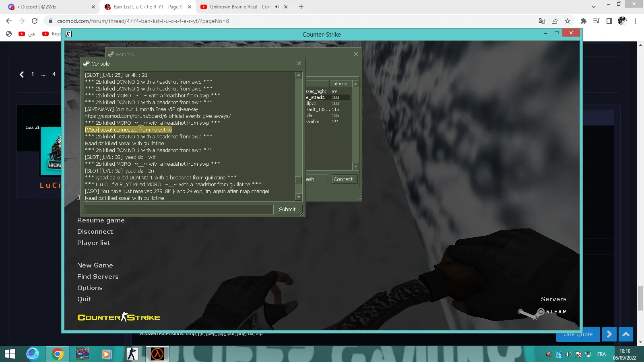Go to previous forum page arrow
The height and width of the screenshot is (362, 644).
pyautogui.click(x=22, y=74)
